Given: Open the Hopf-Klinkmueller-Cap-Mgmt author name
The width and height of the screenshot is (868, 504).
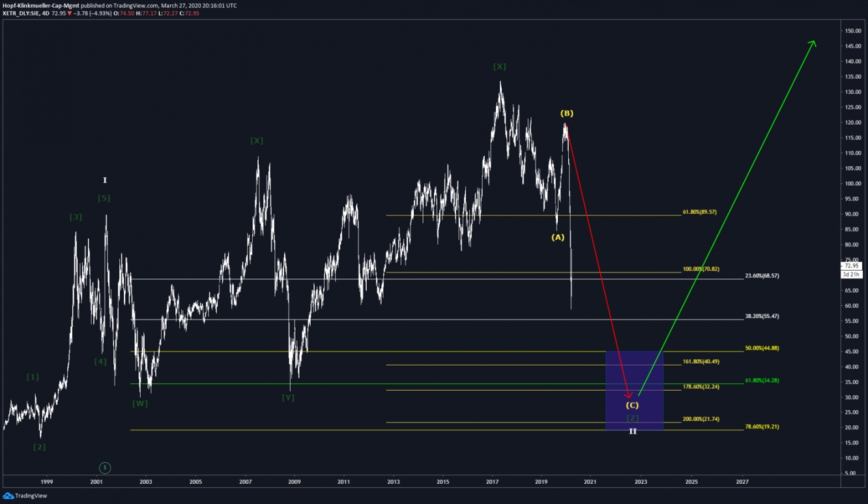Looking at the screenshot, I should [x=41, y=5].
